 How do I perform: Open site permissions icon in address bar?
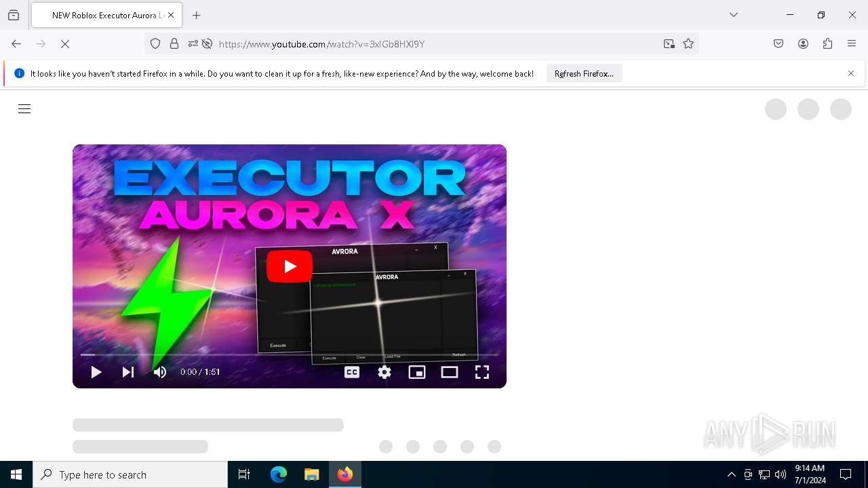pos(193,44)
